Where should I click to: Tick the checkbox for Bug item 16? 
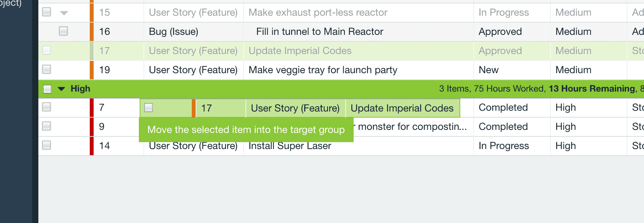tap(63, 31)
